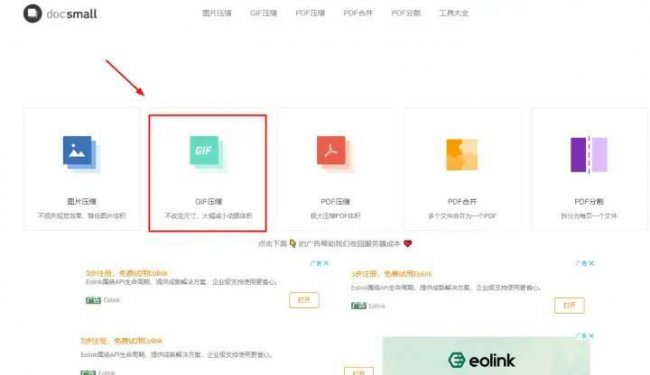Click the red PDF compression card icon
This screenshot has width=650, height=375.
(x=335, y=153)
